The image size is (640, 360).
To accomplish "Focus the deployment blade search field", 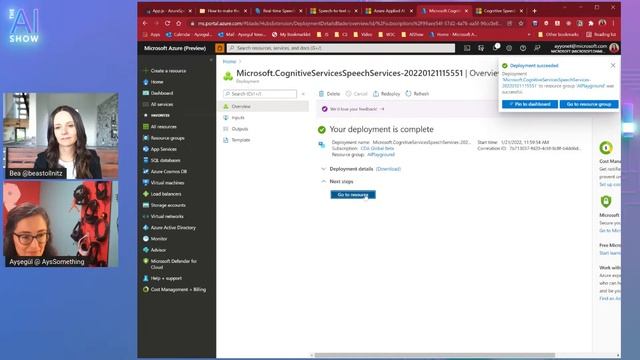I will (260, 94).
